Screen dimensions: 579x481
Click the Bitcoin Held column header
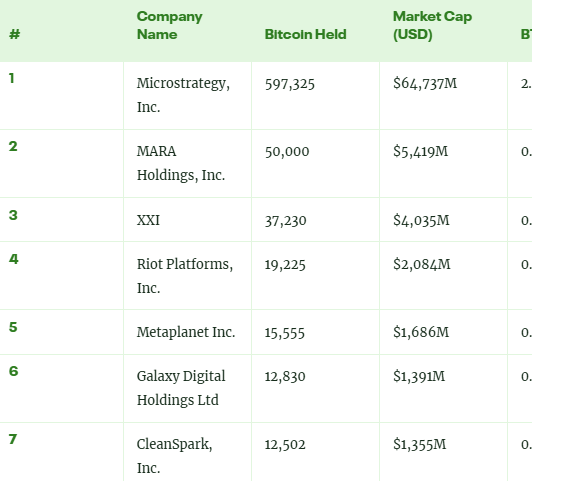point(305,34)
